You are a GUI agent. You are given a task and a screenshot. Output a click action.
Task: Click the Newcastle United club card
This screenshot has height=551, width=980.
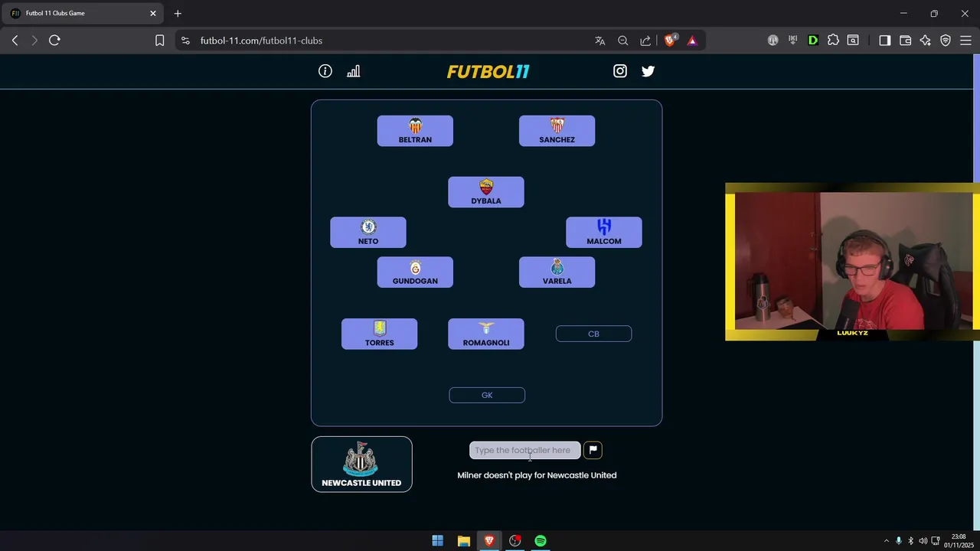pyautogui.click(x=361, y=464)
